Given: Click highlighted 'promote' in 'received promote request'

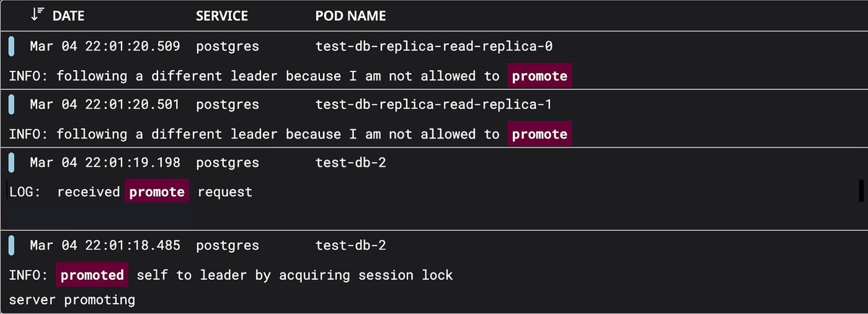Looking at the screenshot, I should coord(157,192).
